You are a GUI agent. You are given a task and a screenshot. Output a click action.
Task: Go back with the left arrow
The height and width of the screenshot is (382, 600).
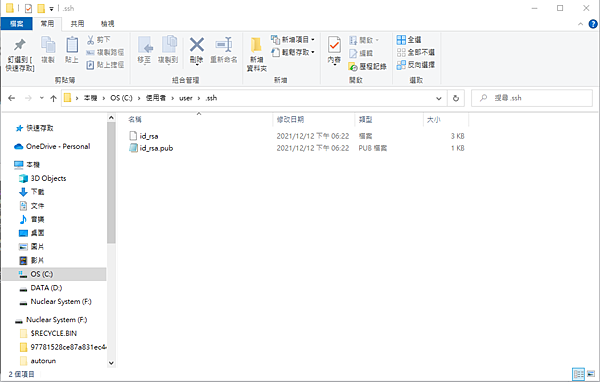coord(11,98)
